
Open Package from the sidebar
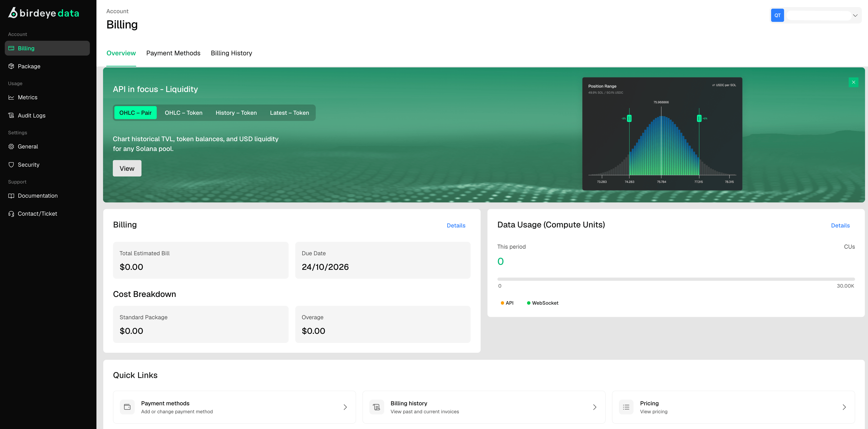[47, 66]
